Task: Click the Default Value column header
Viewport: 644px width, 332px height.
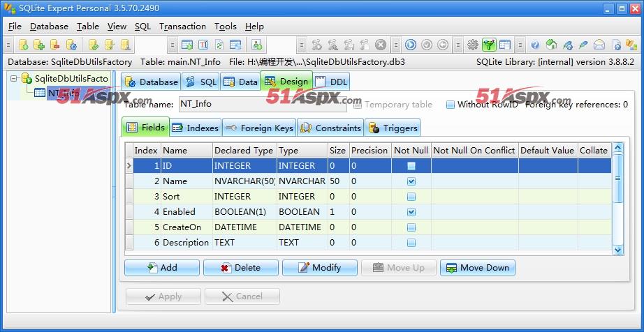Action: (548, 151)
